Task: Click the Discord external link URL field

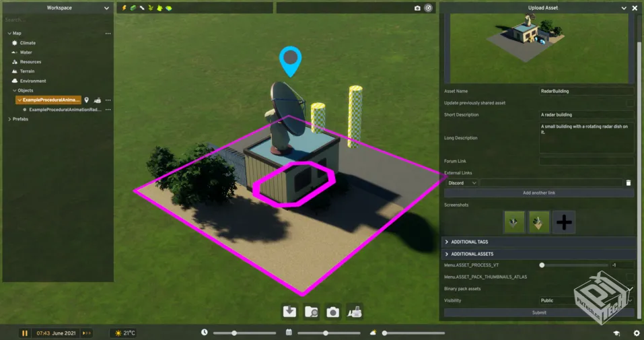Action: (551, 183)
